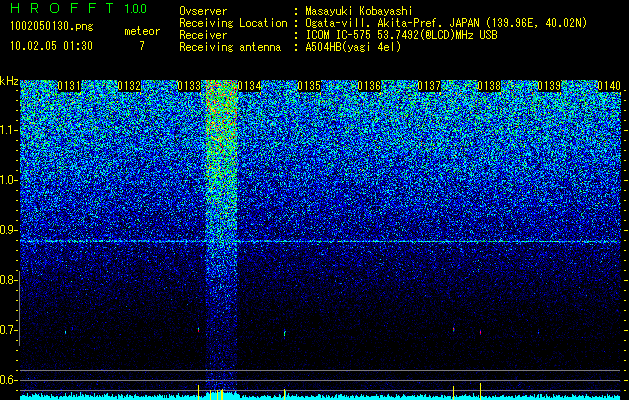This screenshot has width=629, height=400.
Task: Select the filename 1002050130.png
Action: (52, 26)
